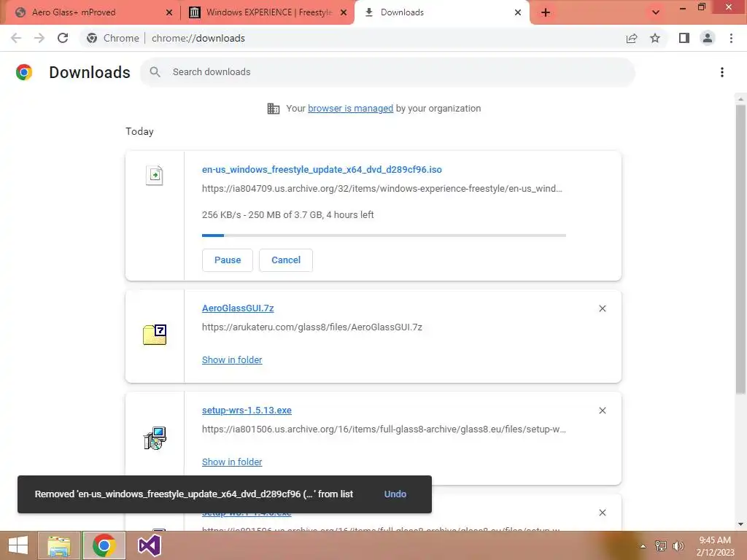Image resolution: width=747 pixels, height=560 pixels.
Task: Click the browser forward arrow
Action: point(39,38)
